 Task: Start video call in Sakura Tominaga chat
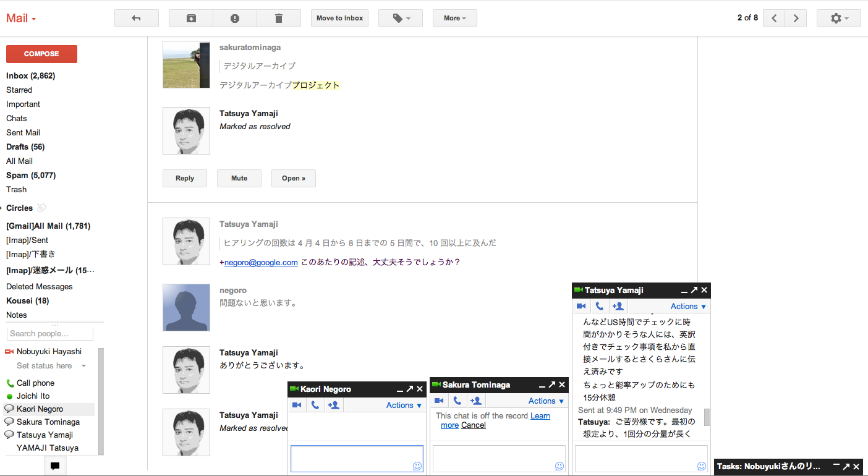tap(440, 401)
